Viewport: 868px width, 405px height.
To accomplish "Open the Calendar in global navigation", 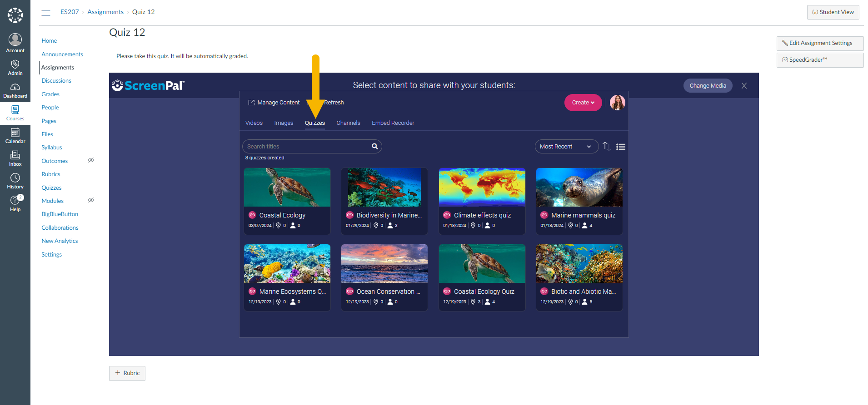I will (x=15, y=136).
